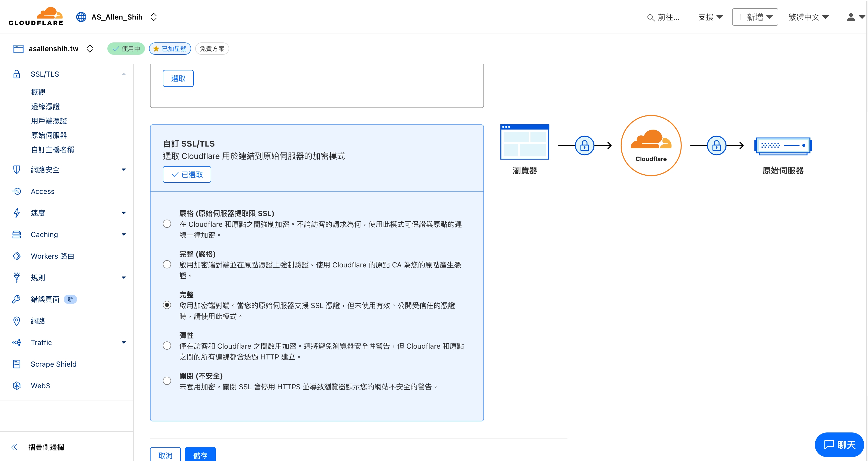Expand the 速度 sidebar section
The height and width of the screenshot is (461, 868).
coord(124,213)
